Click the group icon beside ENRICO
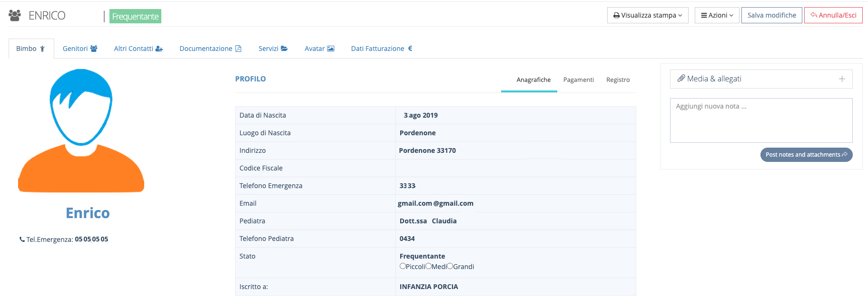The width and height of the screenshot is (868, 300). click(x=15, y=16)
